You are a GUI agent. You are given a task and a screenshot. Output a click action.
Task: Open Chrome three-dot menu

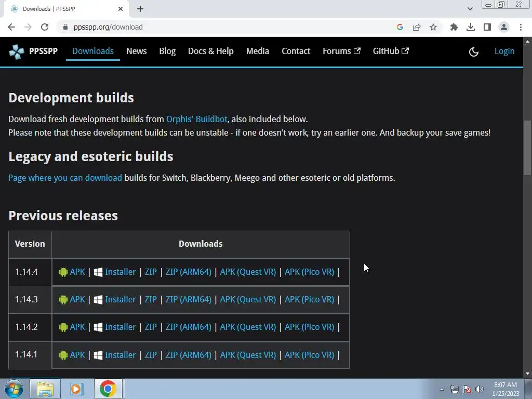click(x=521, y=27)
